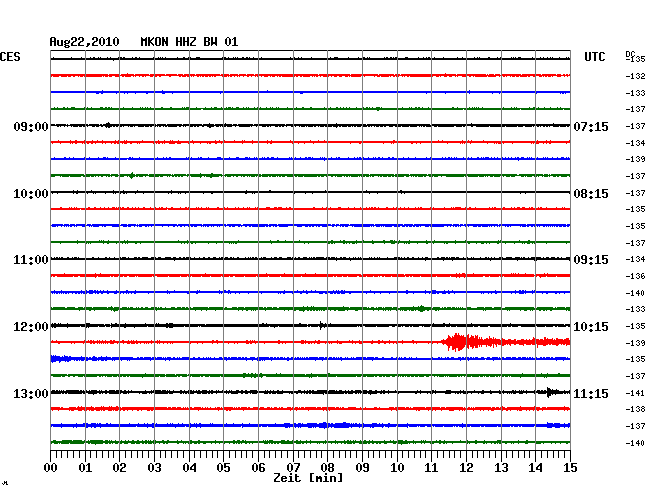This screenshot has width=650, height=494.
Task: Select the station title MKON HHZ BW 01
Action: 189,42
